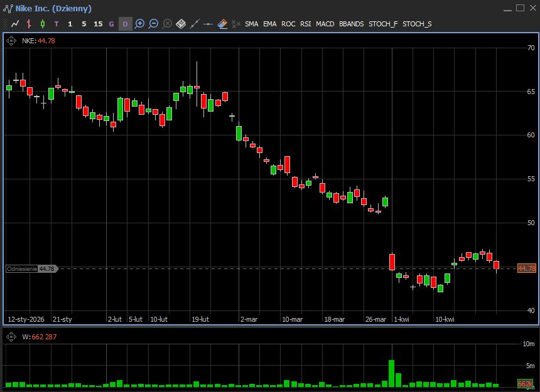Viewport: 540px width, 392px height.
Task: Select the bar (OHLC) chart type
Action: 29,24
